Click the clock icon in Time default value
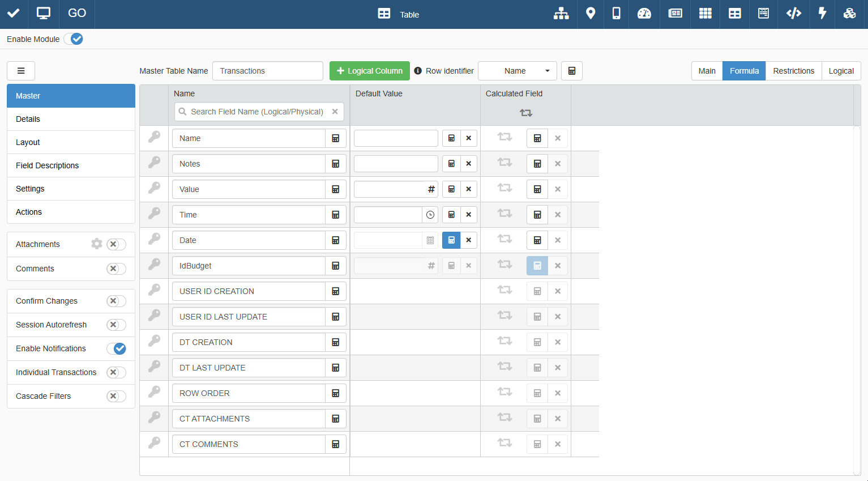 pos(430,215)
